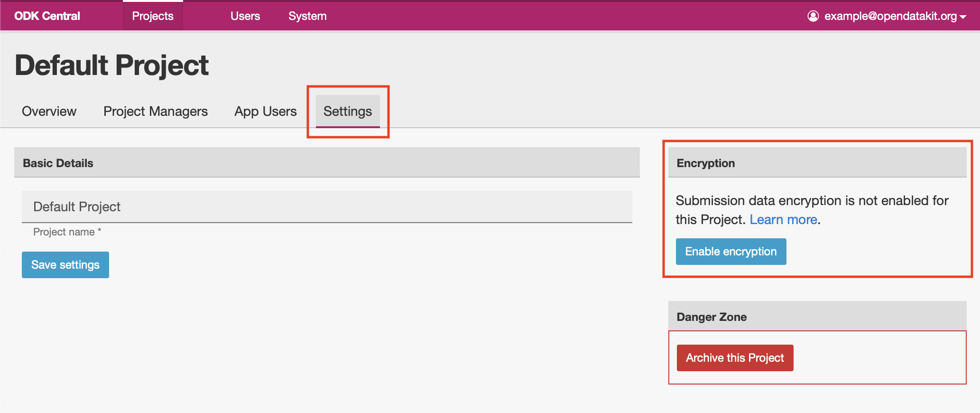
Task: Select the Settings tab
Action: [348, 111]
